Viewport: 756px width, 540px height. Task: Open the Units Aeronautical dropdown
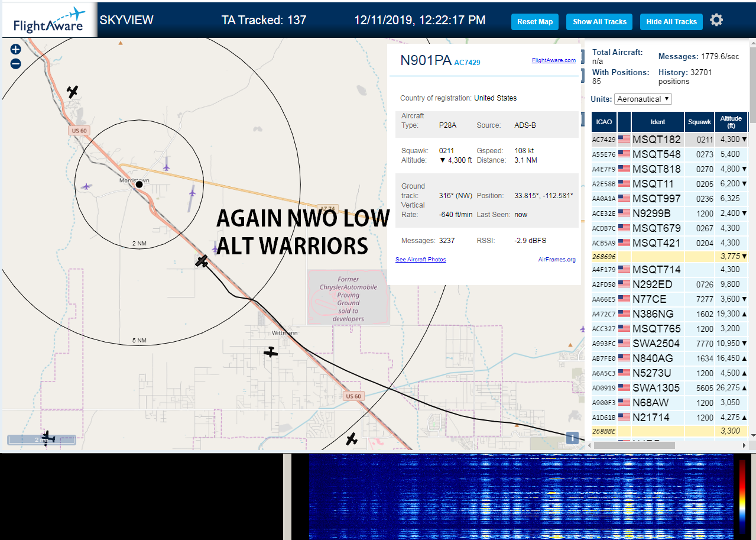click(643, 99)
